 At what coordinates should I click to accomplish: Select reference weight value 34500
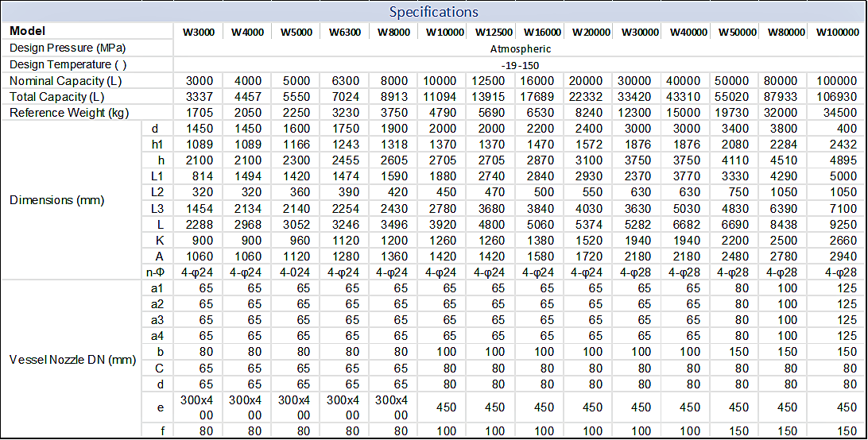point(840,113)
